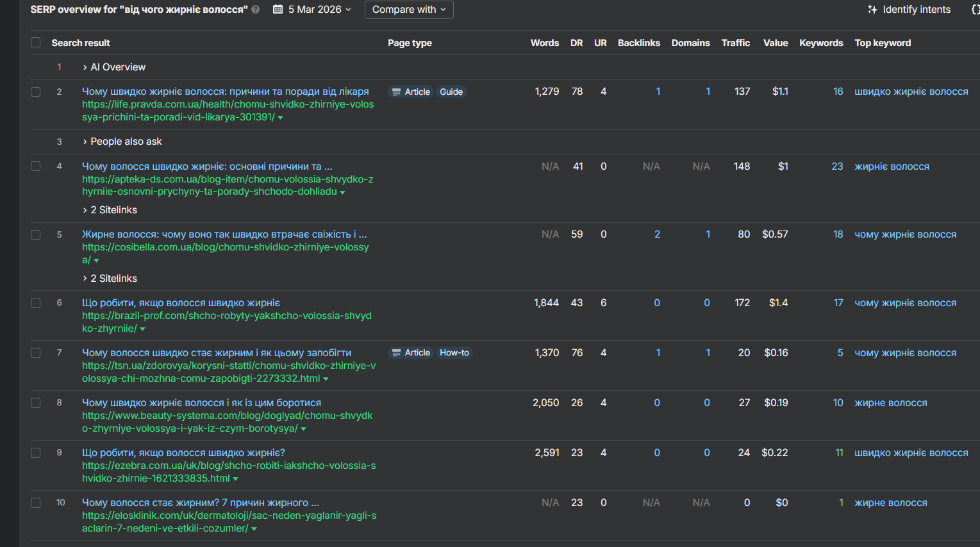Viewport: 980px width, 547px height.
Task: Open URL dropdown arrow for elosklinik.com
Action: (254, 529)
